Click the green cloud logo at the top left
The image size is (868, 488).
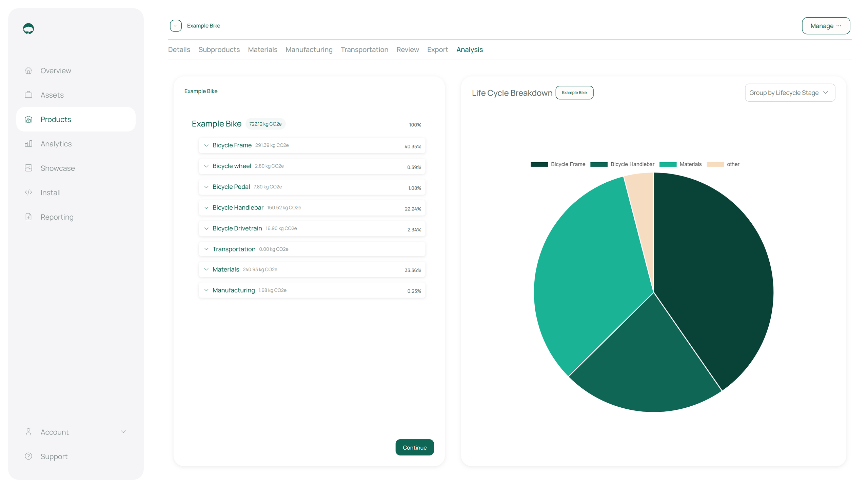tap(28, 29)
